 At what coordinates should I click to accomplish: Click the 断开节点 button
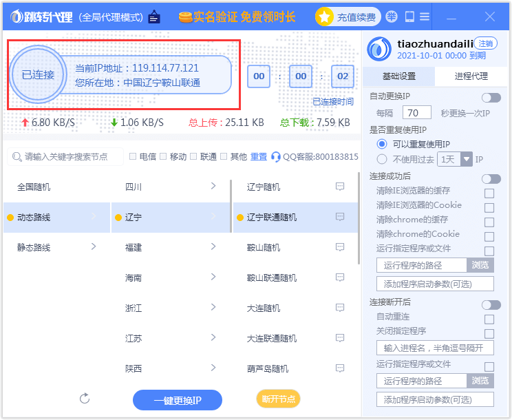click(278, 399)
